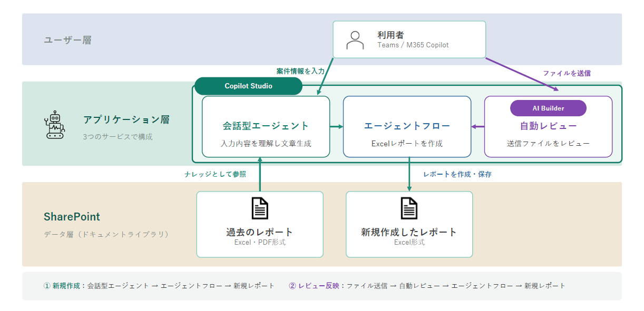
Task: Click the ① 新規作成 legend heading
Action: 62,286
